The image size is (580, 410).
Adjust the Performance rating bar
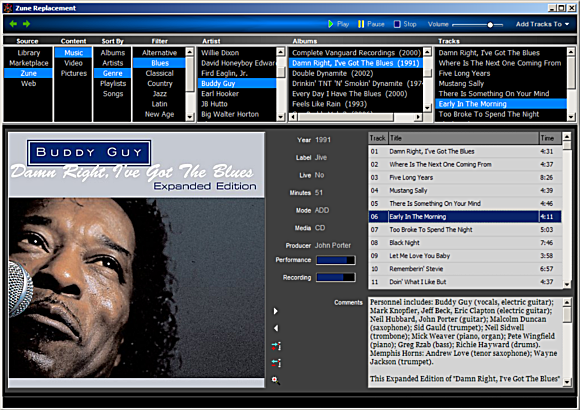click(336, 260)
